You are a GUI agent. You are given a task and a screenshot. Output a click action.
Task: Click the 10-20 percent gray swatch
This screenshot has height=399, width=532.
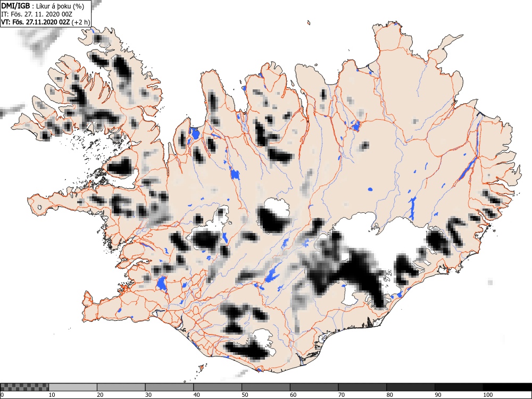[72, 387]
